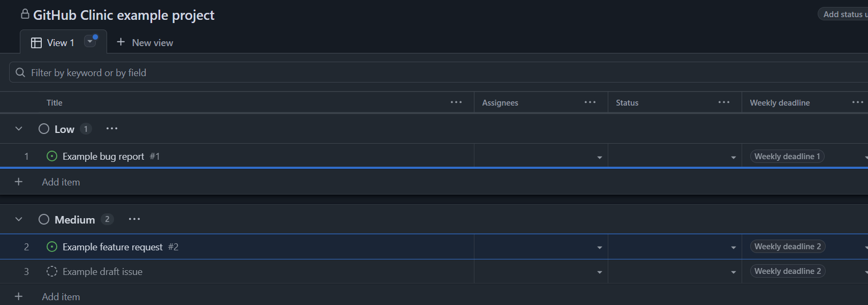Switch to the View 1 tab
The image size is (868, 305).
point(63,42)
